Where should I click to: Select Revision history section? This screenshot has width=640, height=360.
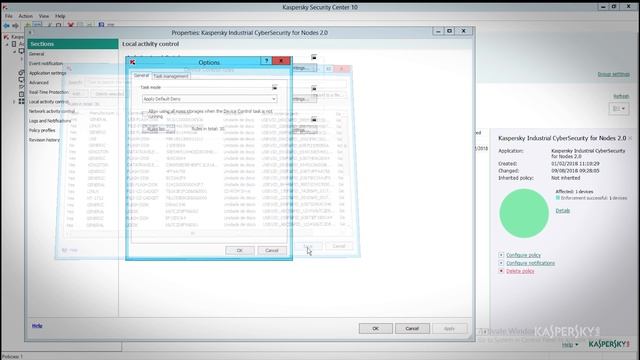(x=44, y=140)
